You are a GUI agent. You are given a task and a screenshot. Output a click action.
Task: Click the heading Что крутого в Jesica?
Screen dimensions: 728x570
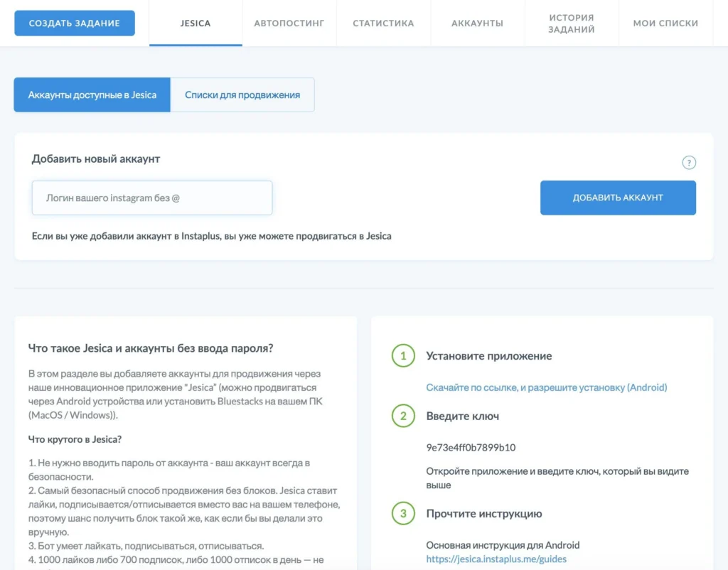click(75, 439)
